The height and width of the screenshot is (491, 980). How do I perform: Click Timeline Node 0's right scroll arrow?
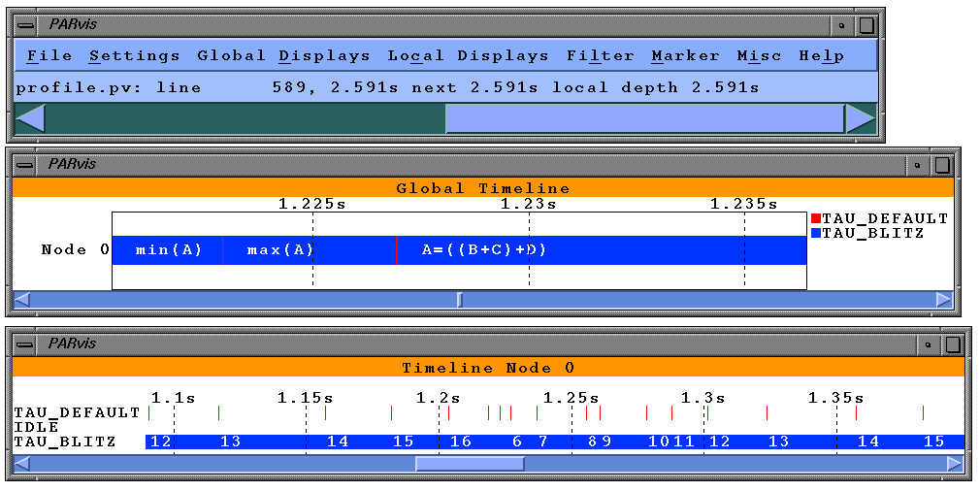(955, 464)
